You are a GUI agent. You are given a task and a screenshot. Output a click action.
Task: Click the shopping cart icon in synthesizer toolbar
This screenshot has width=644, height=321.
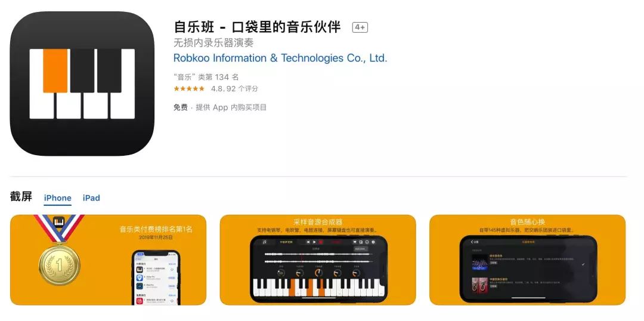tap(354, 242)
